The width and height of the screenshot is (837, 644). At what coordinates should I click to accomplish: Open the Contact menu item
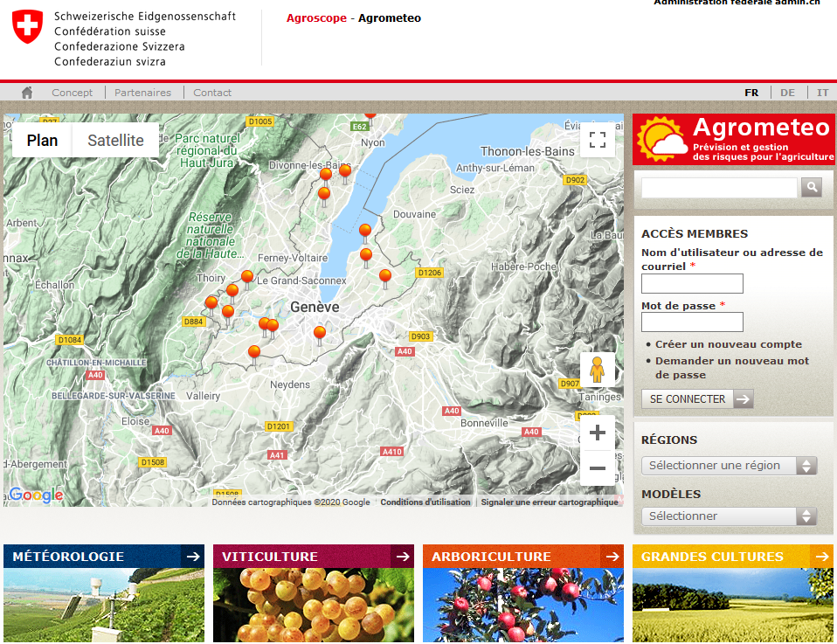click(x=212, y=93)
